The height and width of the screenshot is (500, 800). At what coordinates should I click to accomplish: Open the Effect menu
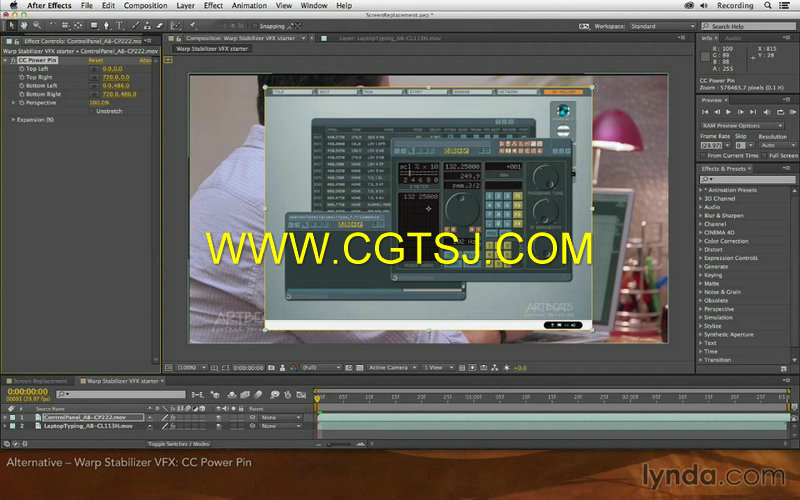(x=213, y=6)
